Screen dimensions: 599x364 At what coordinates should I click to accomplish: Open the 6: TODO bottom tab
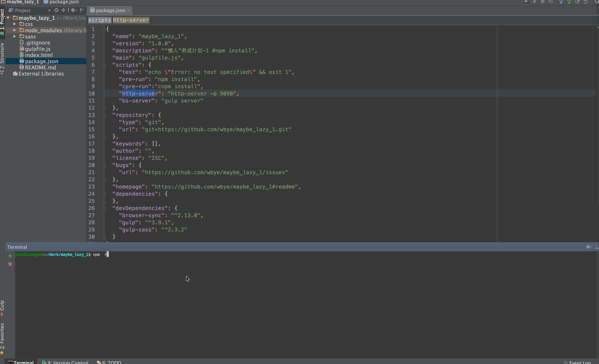tap(109, 362)
